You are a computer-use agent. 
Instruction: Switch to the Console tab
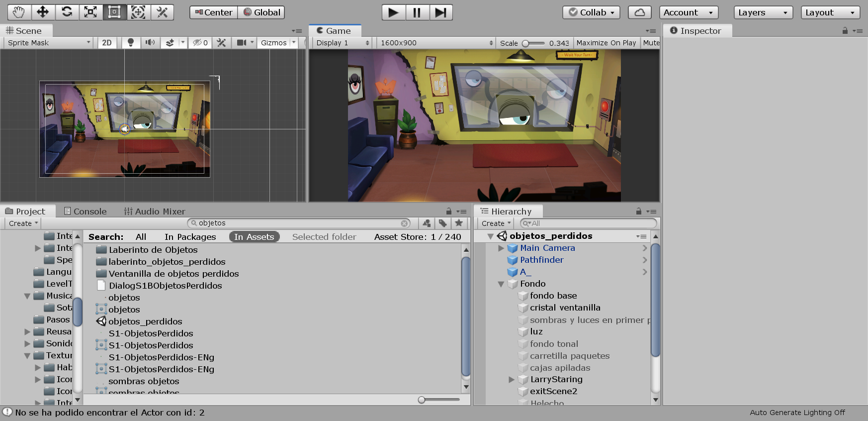(x=85, y=211)
